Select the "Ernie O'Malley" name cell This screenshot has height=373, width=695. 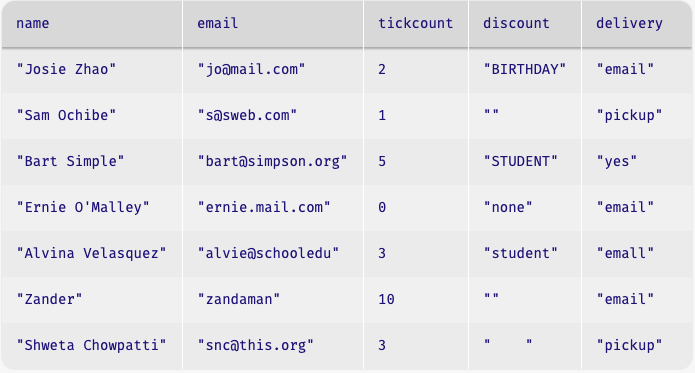pos(92,208)
